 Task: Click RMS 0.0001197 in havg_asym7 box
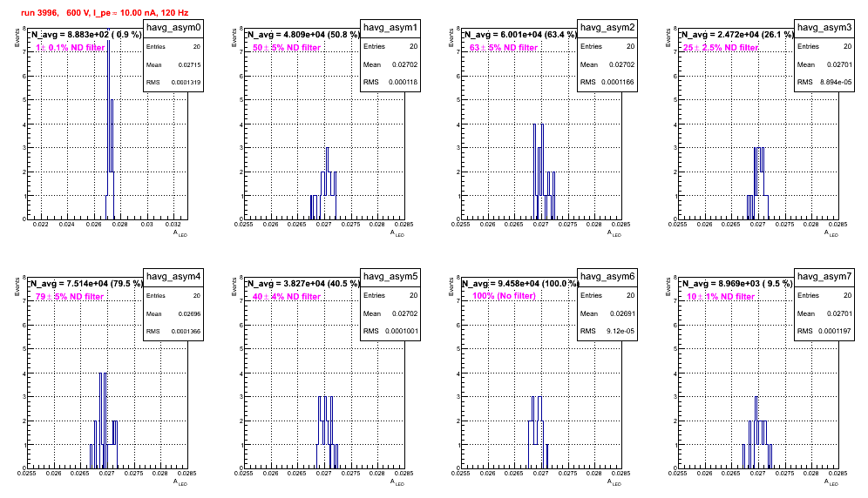click(x=824, y=332)
